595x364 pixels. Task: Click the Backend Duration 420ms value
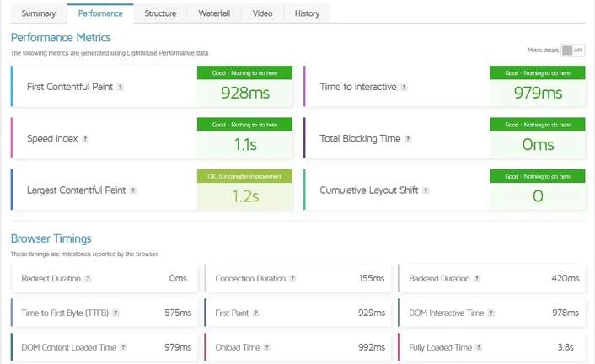(566, 279)
